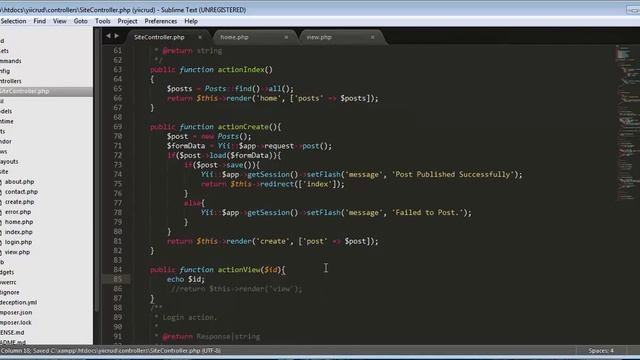Image resolution: width=640 pixels, height=360 pixels.
Task: Click the next tab arrow
Action: 117,36
